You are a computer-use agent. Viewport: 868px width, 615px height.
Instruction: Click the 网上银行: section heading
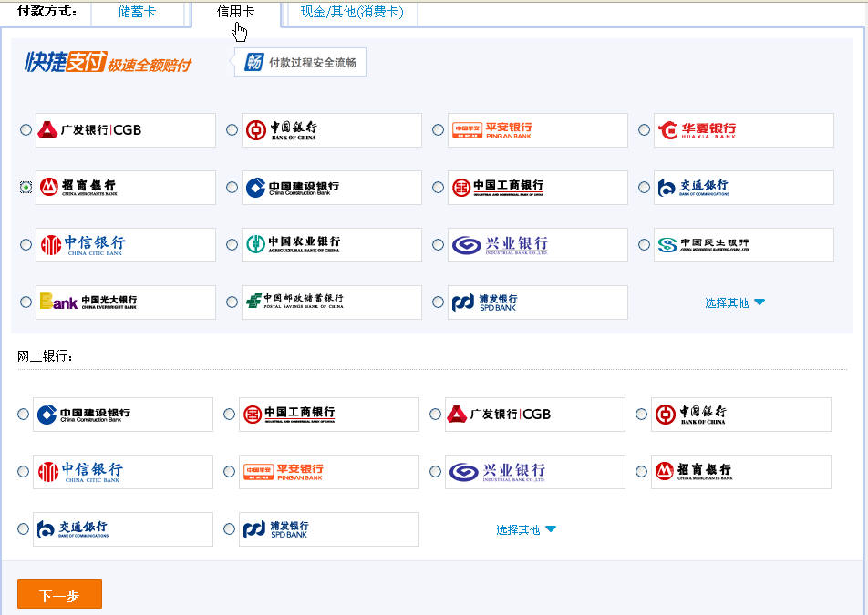45,356
